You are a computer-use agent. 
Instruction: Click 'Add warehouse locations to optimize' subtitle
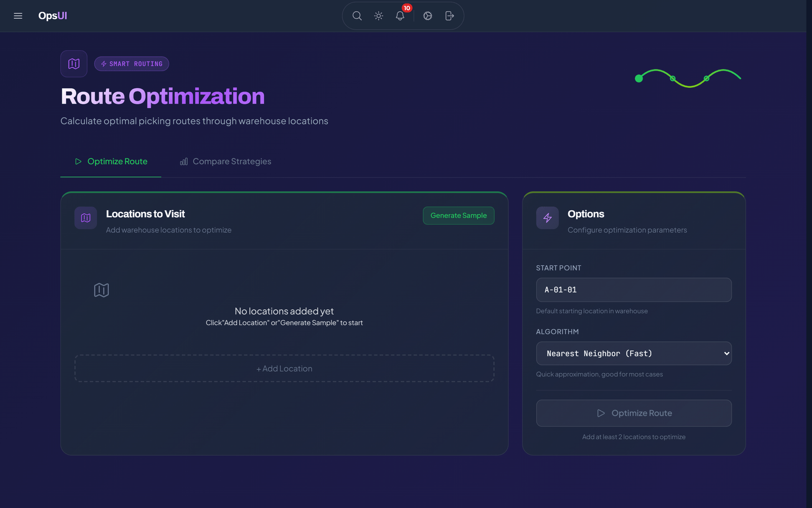tap(168, 230)
